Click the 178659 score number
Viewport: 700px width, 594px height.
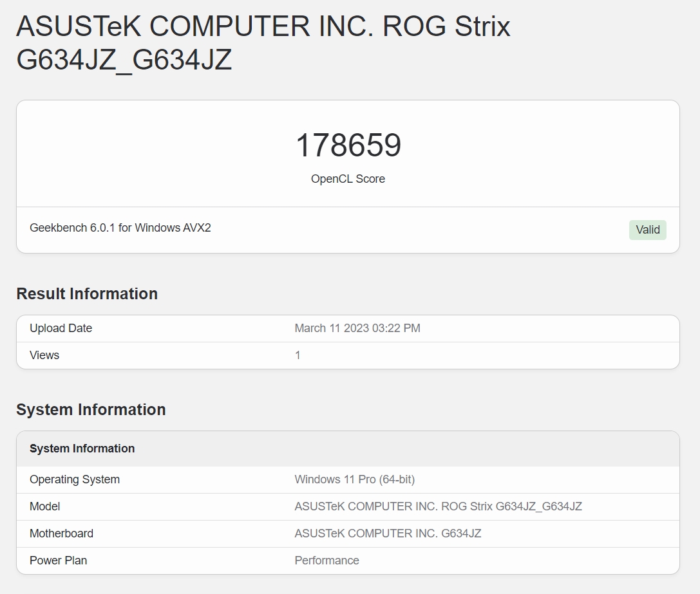click(x=348, y=145)
